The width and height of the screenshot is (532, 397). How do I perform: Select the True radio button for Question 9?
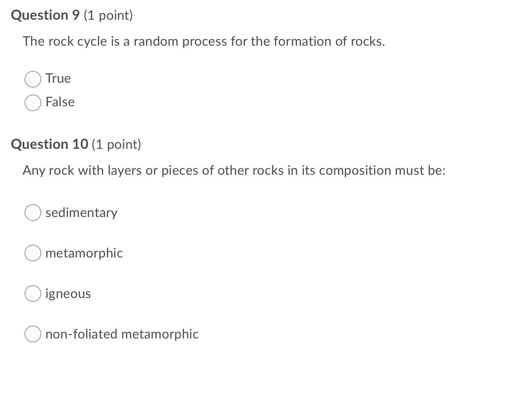33,79
